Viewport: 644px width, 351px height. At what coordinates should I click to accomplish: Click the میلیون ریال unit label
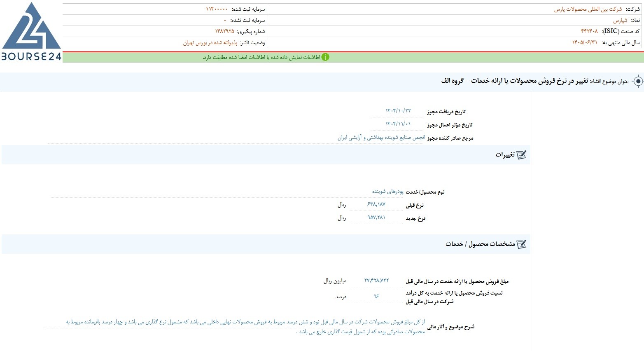tap(335, 281)
